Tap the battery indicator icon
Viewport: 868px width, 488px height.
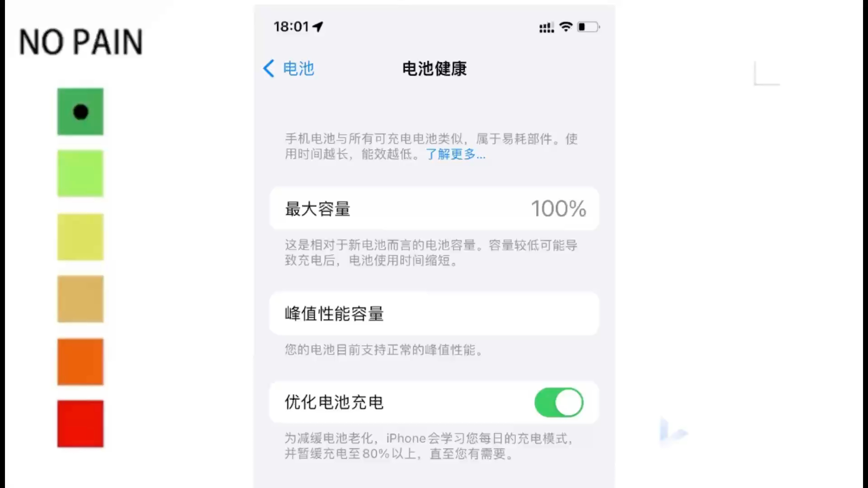coord(587,26)
